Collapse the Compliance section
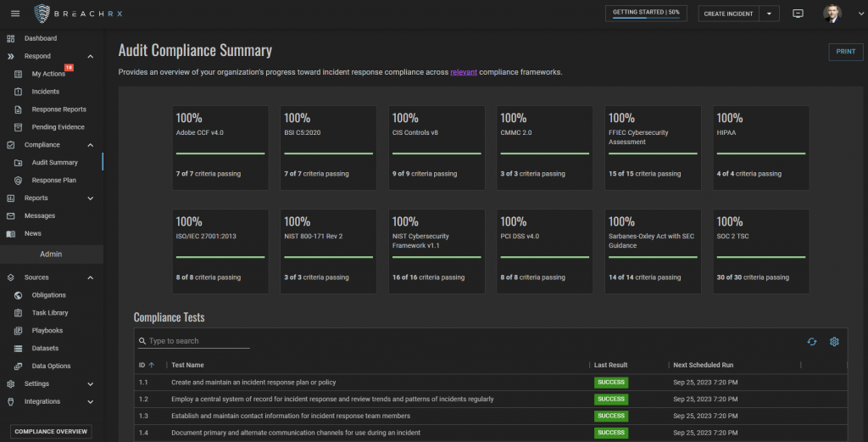The image size is (868, 442). click(x=90, y=145)
